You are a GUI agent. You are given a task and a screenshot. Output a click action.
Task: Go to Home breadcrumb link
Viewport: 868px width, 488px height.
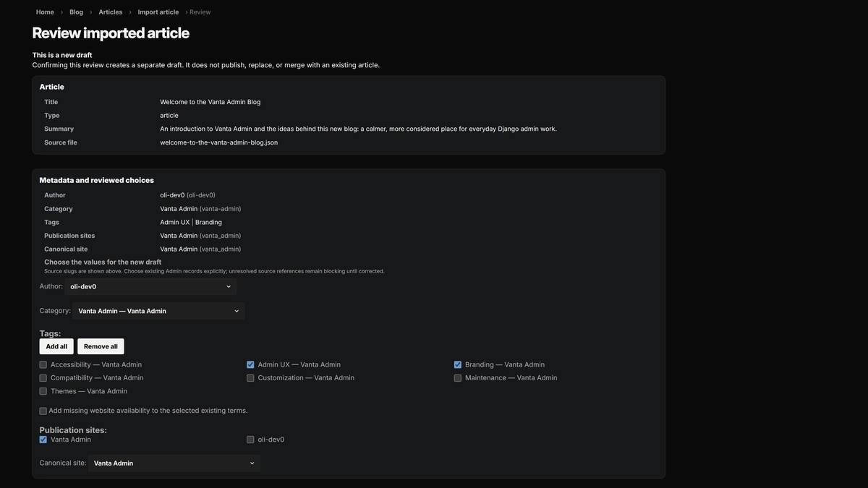pos(45,12)
